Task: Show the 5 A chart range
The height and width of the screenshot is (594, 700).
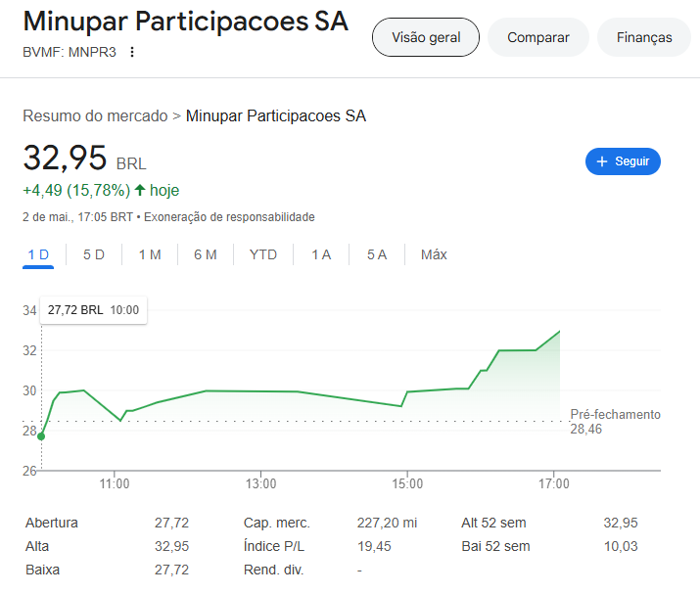Action: pos(377,254)
